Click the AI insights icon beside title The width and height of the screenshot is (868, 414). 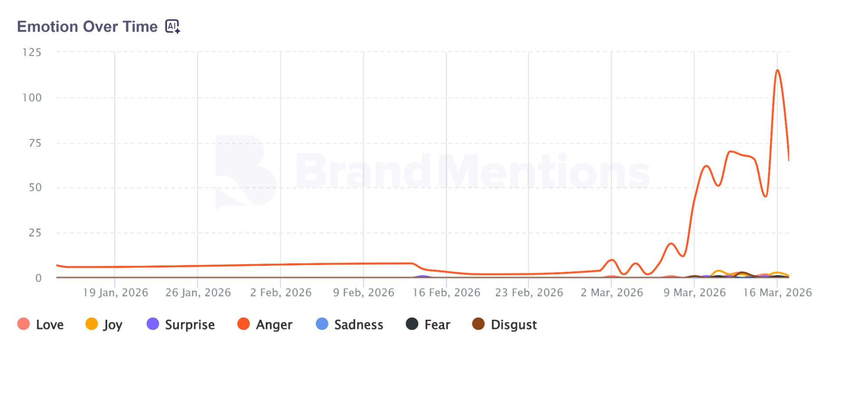(x=172, y=26)
